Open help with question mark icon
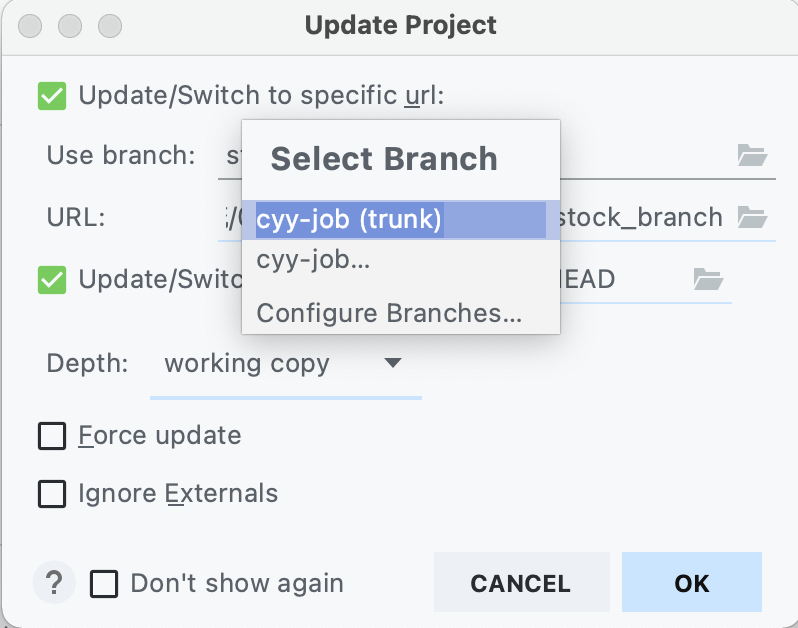Viewport: 798px width, 628px height. tap(54, 582)
